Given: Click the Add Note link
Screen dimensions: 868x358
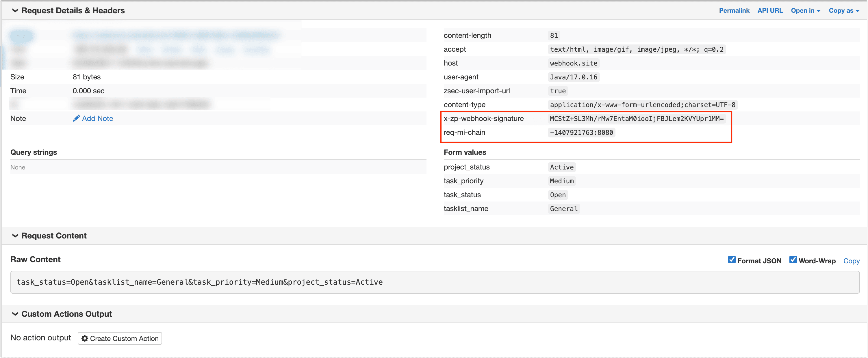Looking at the screenshot, I should pos(97,118).
